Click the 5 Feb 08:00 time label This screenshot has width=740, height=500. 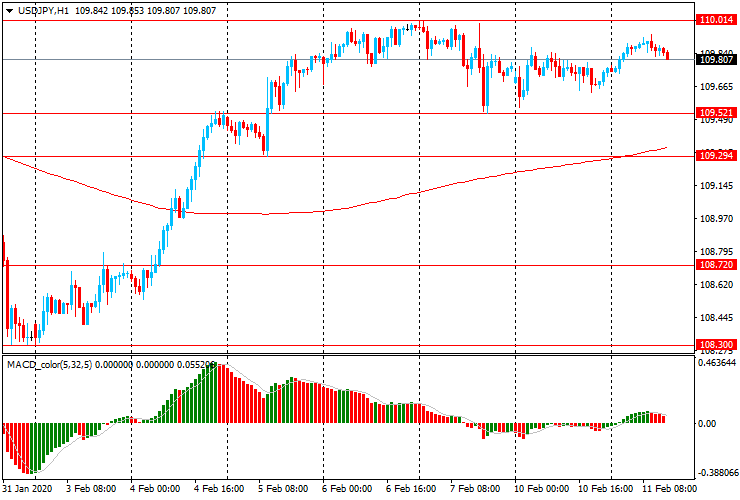[x=283, y=488]
